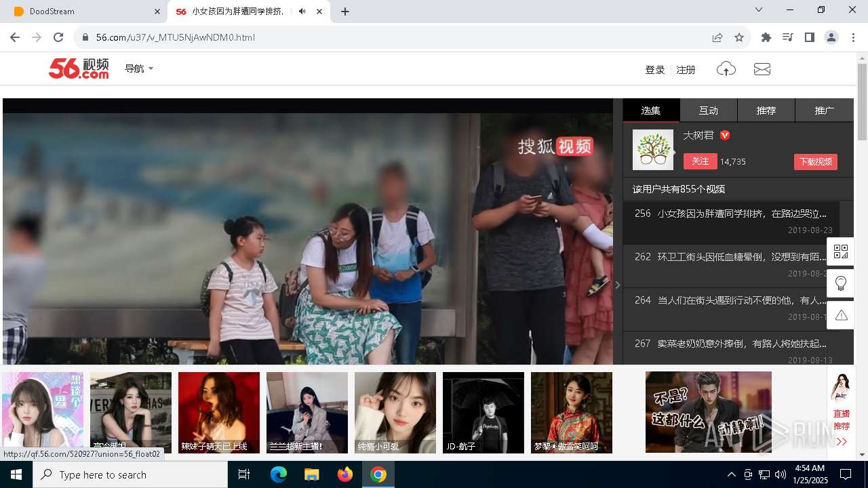Open the 登录 login link
This screenshot has width=868, height=488.
tap(655, 69)
